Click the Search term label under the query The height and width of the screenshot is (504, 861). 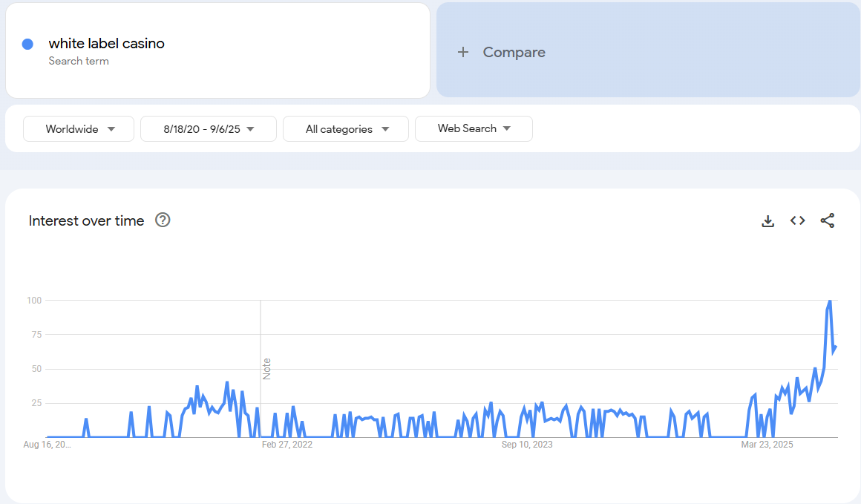[79, 61]
